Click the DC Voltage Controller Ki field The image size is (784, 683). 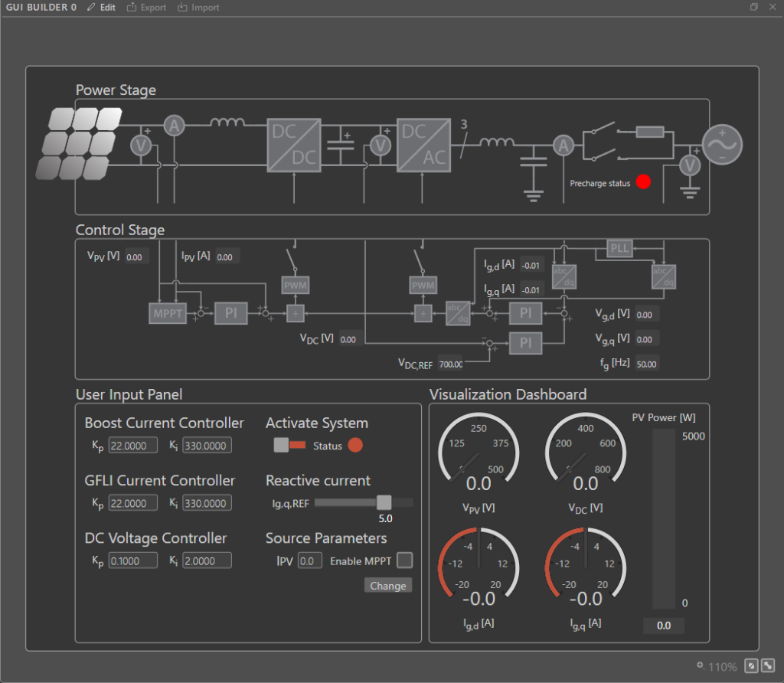point(207,560)
